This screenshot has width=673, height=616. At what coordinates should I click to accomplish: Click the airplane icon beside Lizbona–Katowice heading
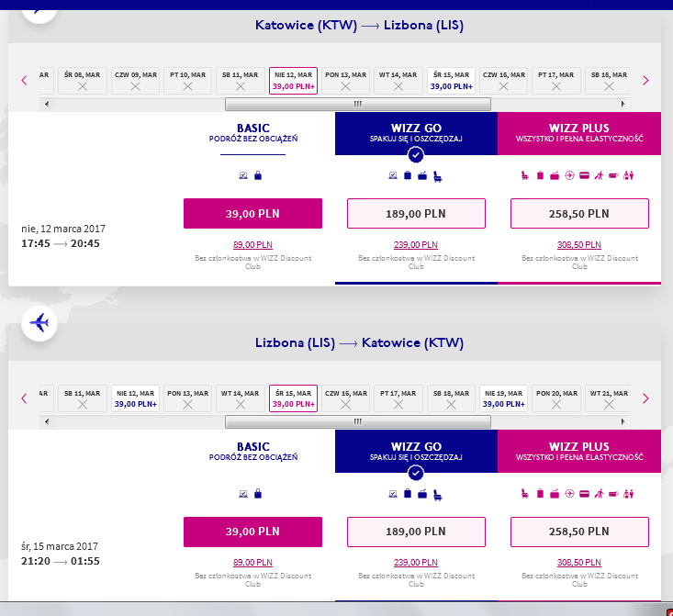[x=39, y=323]
